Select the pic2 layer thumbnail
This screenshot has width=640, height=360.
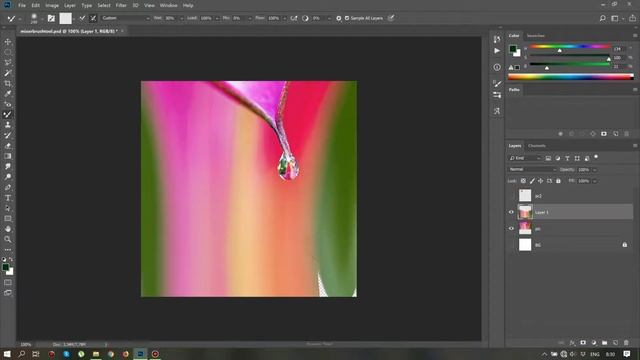[x=525, y=196]
